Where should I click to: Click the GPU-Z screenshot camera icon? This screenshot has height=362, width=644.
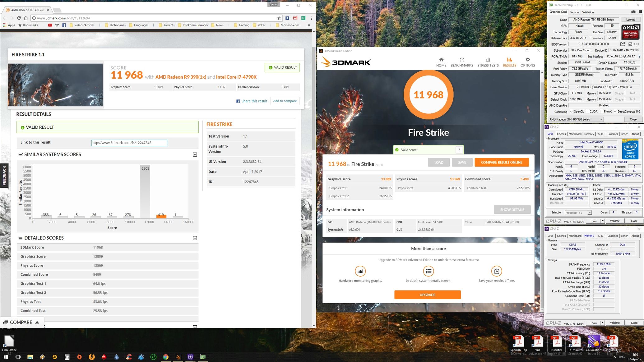point(633,12)
